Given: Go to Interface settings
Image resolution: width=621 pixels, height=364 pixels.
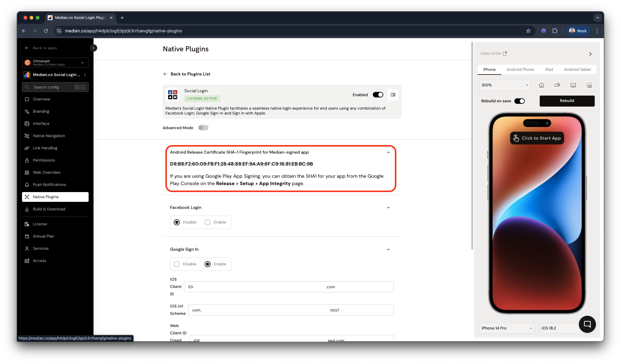Looking at the screenshot, I should point(55,124).
